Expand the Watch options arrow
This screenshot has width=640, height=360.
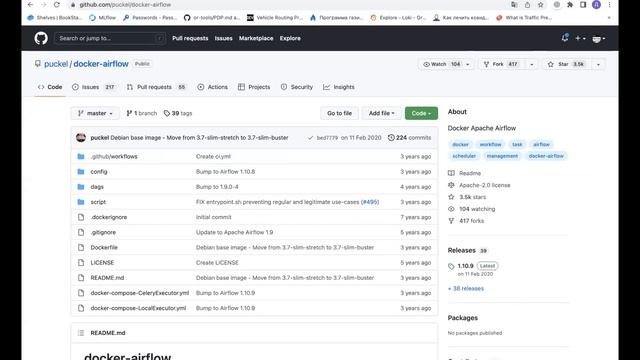tap(468, 64)
